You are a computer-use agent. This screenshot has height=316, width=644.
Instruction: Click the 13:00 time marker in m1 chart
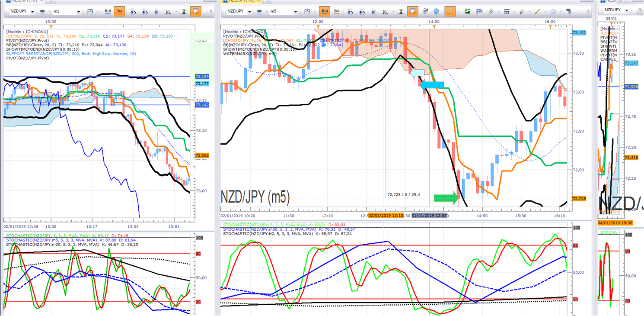[51, 21]
